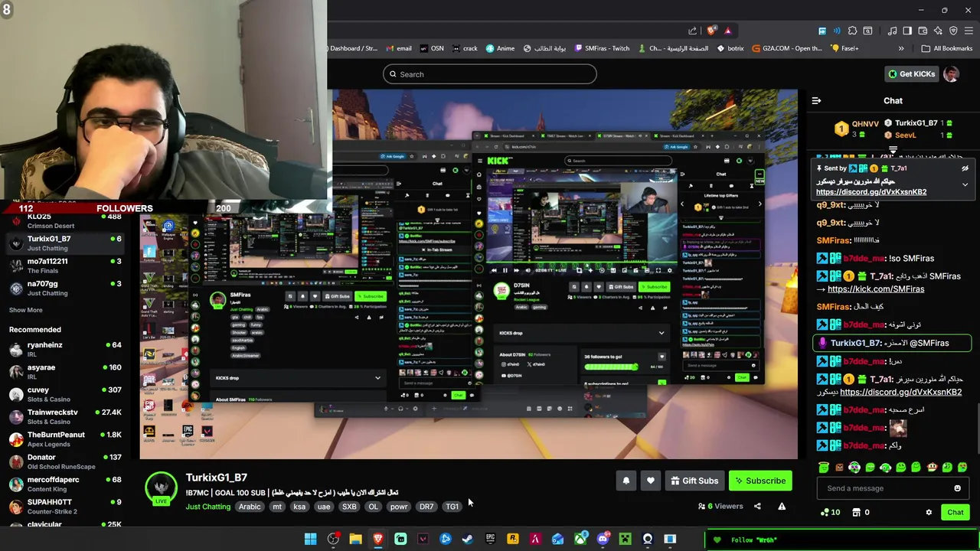980x551 pixels.
Task: Open Epic Games launcher from taskbar
Action: 490,540
